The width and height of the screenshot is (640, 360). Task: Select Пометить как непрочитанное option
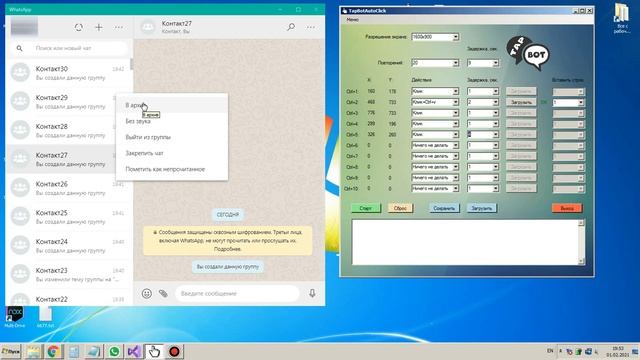(172, 169)
